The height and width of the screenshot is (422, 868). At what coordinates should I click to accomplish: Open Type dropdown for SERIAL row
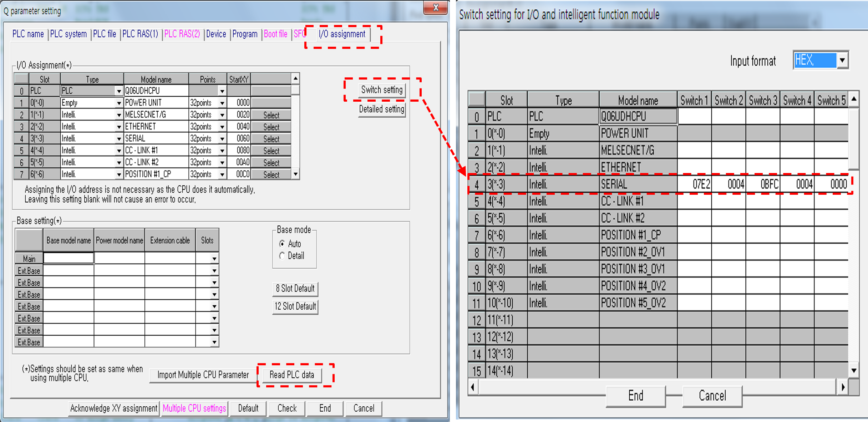119,139
